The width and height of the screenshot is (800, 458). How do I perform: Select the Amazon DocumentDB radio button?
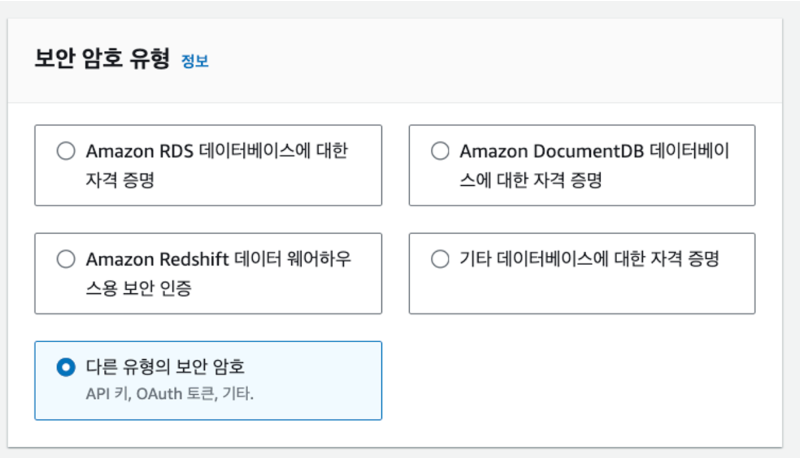coord(440,151)
